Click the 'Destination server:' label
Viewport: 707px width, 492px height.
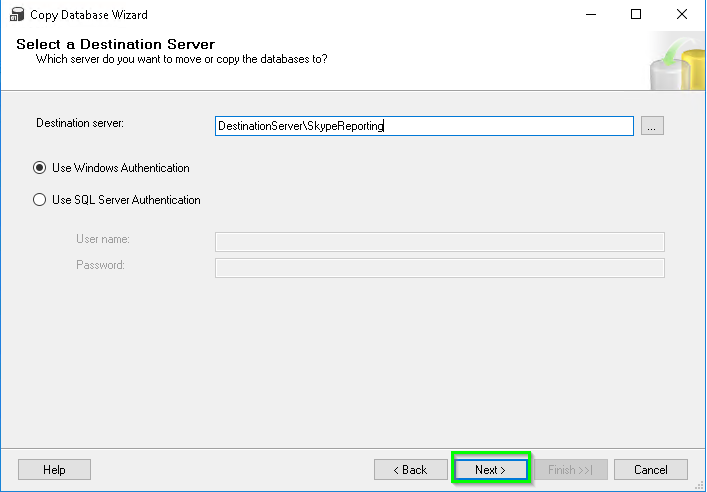pyautogui.click(x=80, y=123)
